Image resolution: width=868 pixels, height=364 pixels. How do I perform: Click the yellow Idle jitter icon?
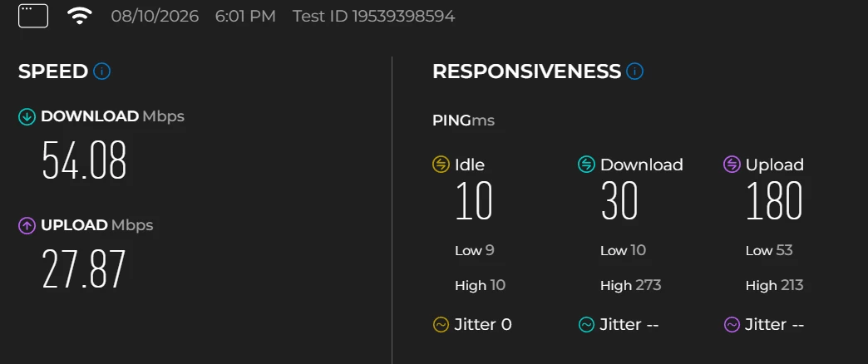point(441,325)
